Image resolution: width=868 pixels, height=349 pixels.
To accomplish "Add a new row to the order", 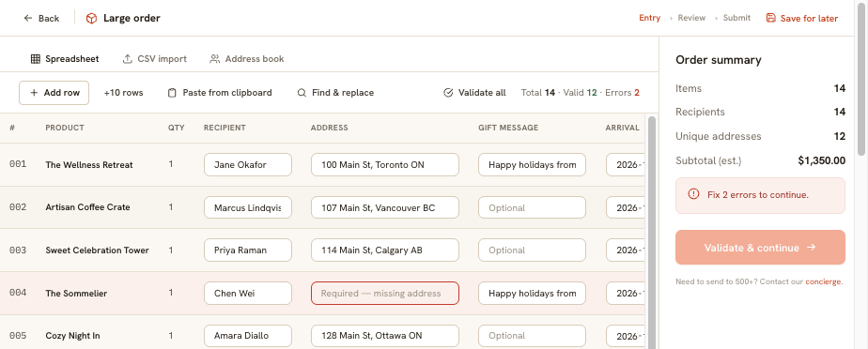I will click(54, 93).
